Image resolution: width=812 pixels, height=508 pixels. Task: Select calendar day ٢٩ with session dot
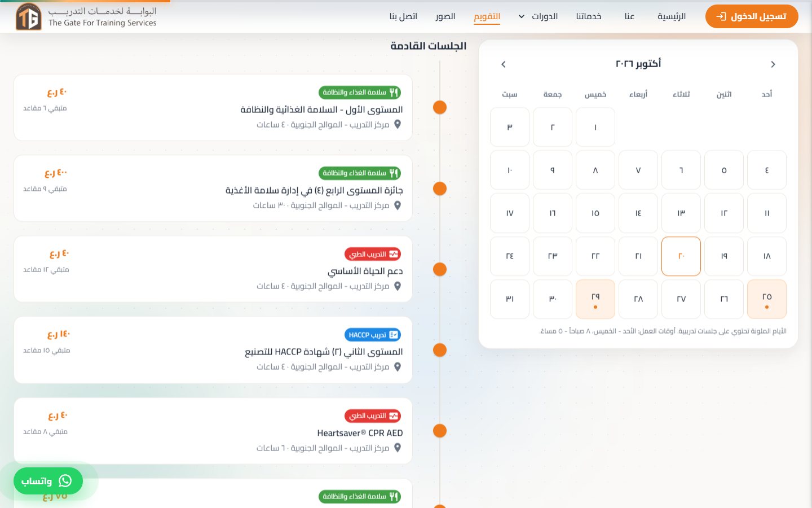click(595, 299)
